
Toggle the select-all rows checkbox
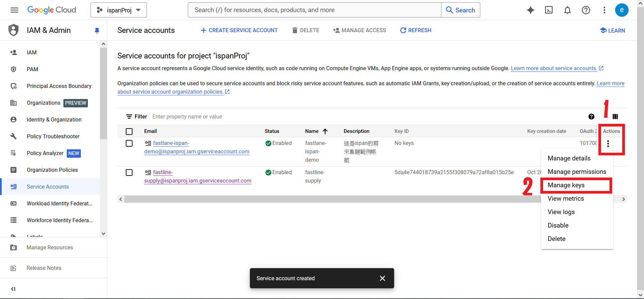point(129,131)
